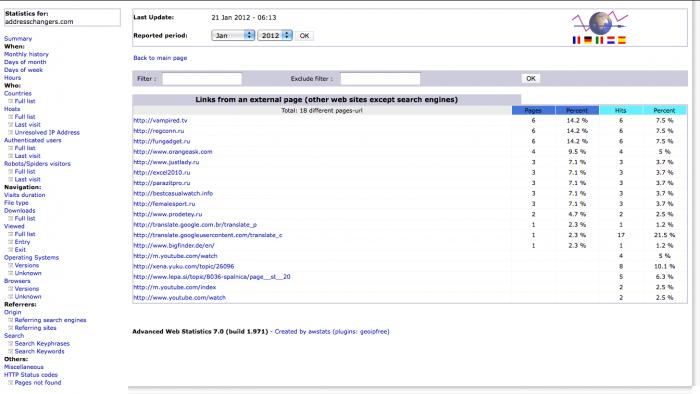Viewport: 700px width, 394px height.
Task: Open Versions under Operating Systems
Action: click(27, 265)
